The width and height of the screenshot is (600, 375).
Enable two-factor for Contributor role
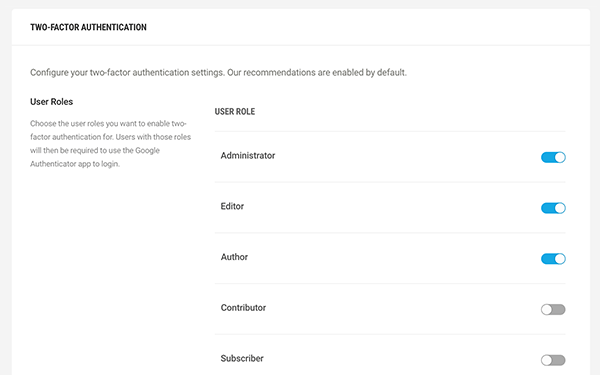pyautogui.click(x=553, y=310)
